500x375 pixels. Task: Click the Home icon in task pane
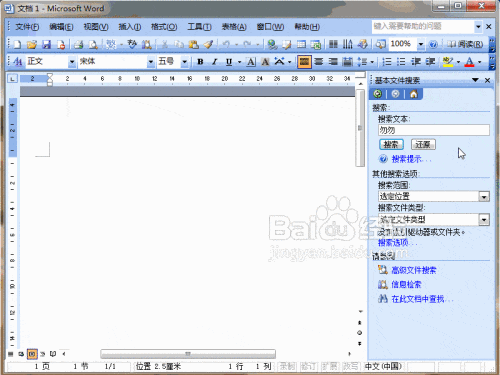coord(414,94)
